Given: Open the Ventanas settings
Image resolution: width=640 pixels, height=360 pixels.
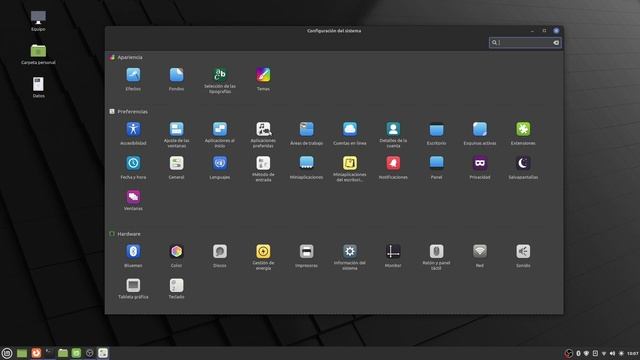Looking at the screenshot, I should [x=133, y=200].
